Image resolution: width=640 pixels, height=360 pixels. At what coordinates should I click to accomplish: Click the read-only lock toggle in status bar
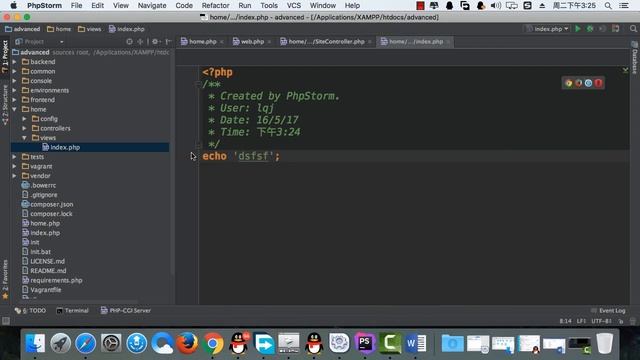pos(621,321)
